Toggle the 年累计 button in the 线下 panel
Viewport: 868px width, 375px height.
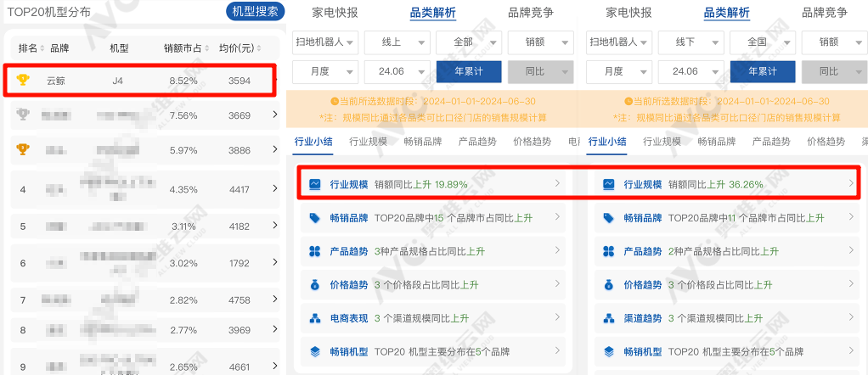pyautogui.click(x=763, y=71)
